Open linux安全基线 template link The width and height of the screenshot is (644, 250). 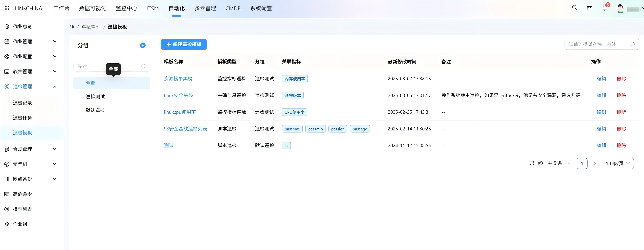click(178, 95)
